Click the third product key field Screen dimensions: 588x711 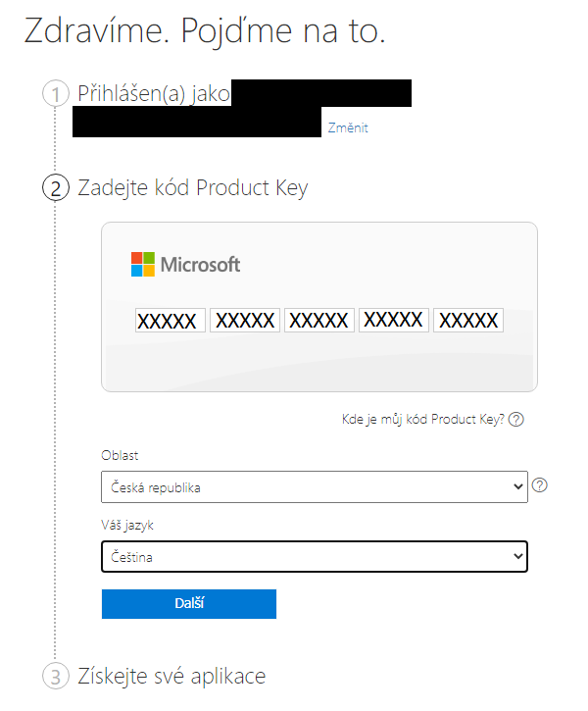[319, 320]
